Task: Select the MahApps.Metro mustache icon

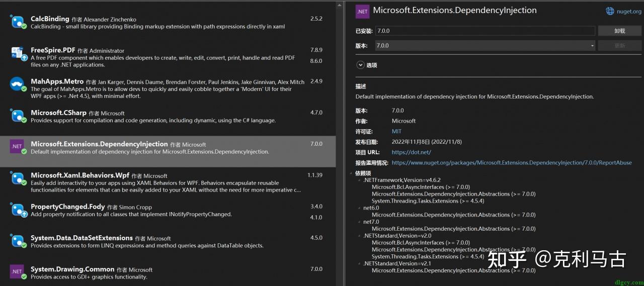Action: (x=18, y=84)
